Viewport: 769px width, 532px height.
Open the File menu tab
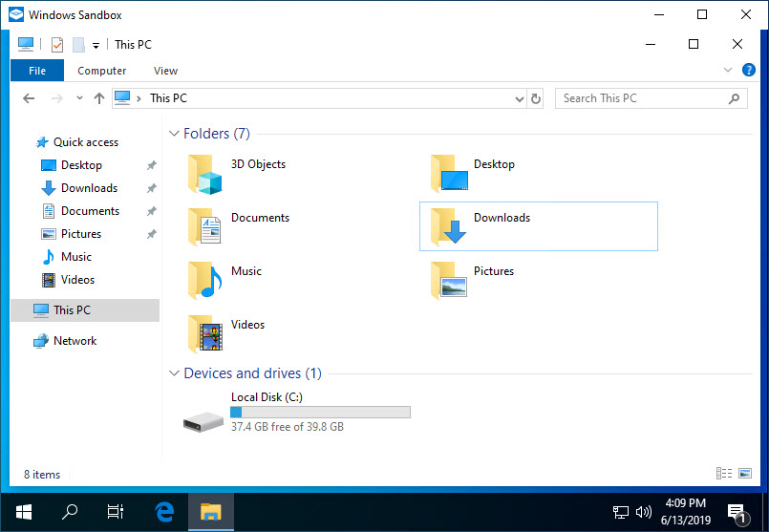coord(37,70)
